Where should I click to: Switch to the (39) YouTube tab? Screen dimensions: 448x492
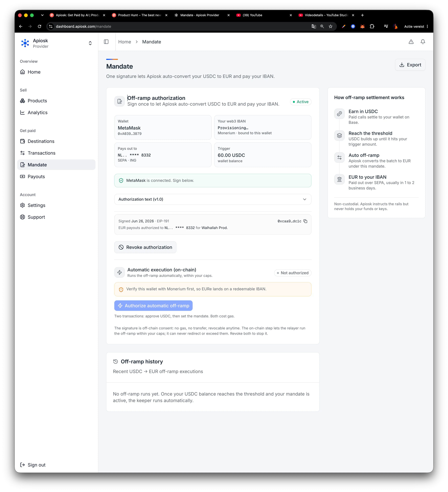[264, 15]
